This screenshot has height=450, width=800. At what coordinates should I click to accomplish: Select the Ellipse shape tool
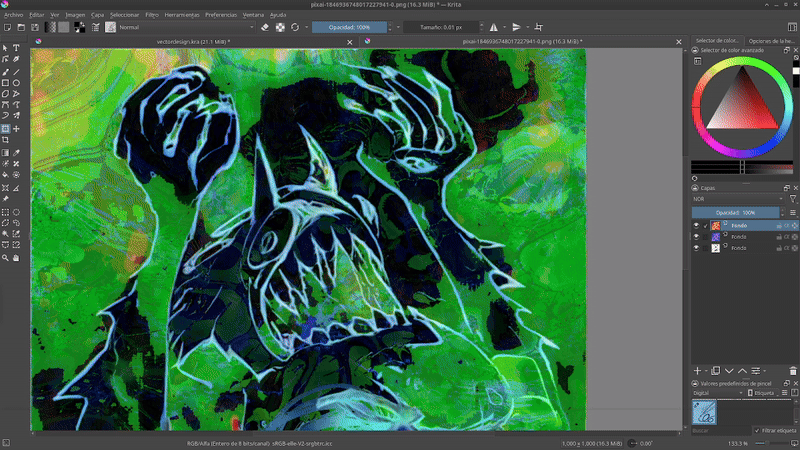pyautogui.click(x=16, y=83)
